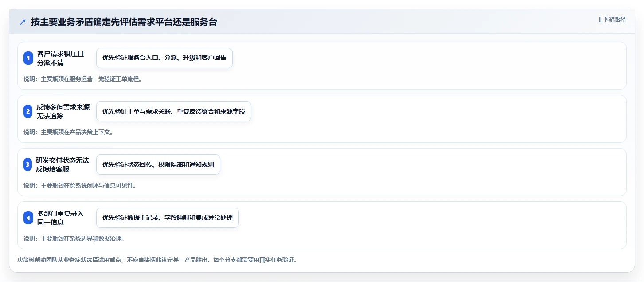
Task: Click the arrow icon beside the heading
Action: pos(23,22)
